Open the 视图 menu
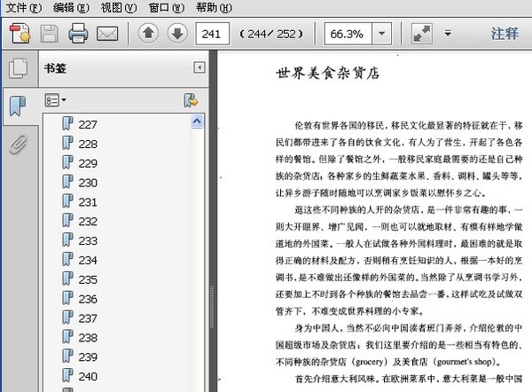Screen dimensions: 532x392 118,7
